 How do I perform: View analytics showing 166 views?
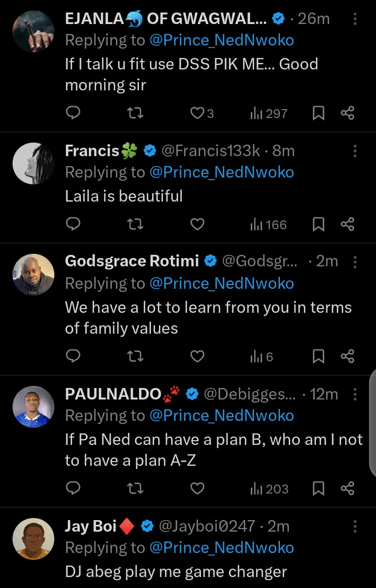pos(268,225)
